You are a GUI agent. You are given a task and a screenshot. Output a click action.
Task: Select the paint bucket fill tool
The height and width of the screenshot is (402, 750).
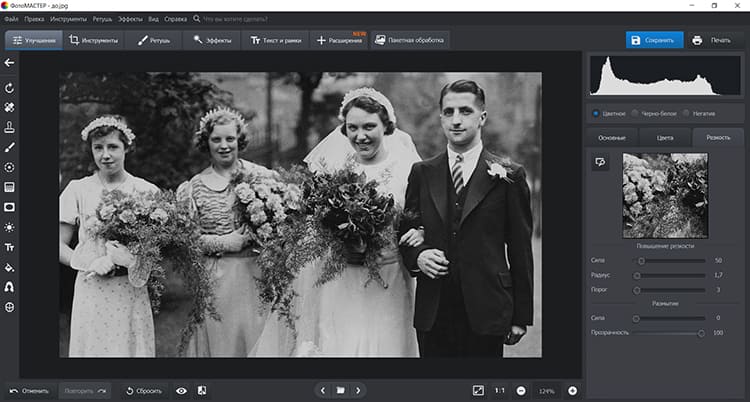point(9,267)
